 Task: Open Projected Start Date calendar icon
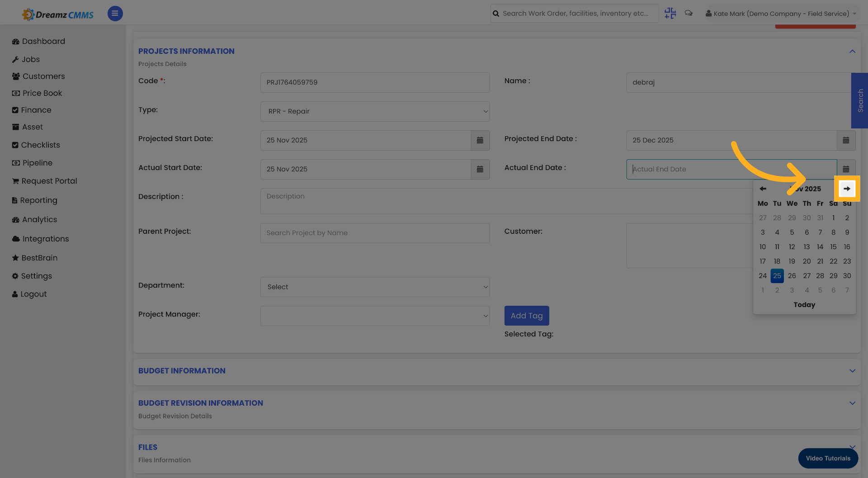(480, 140)
